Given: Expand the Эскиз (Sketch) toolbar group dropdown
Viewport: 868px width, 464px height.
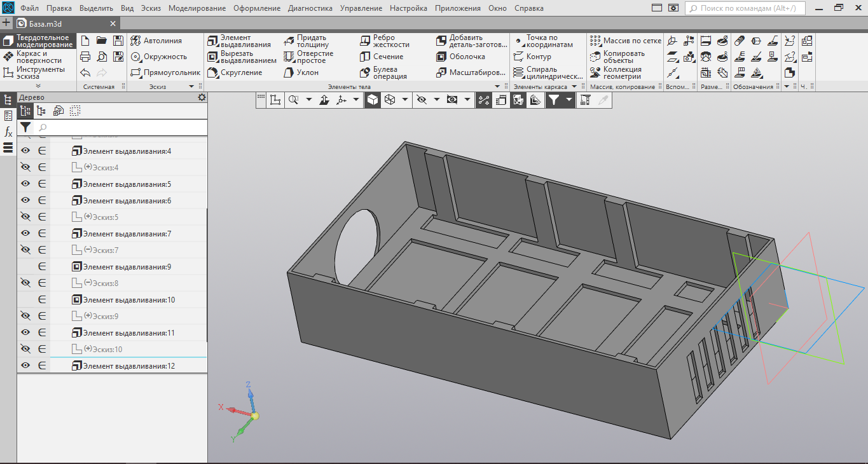Looking at the screenshot, I should (x=192, y=86).
